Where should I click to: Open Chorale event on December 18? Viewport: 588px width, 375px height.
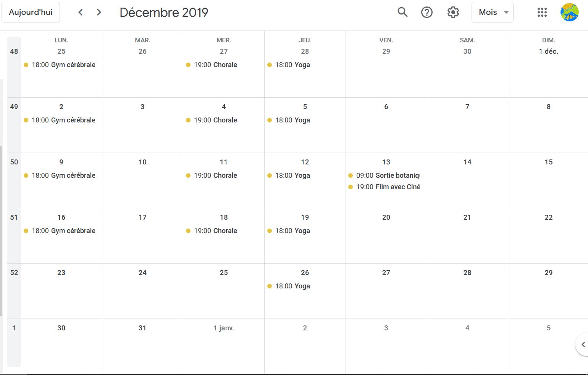click(x=215, y=231)
